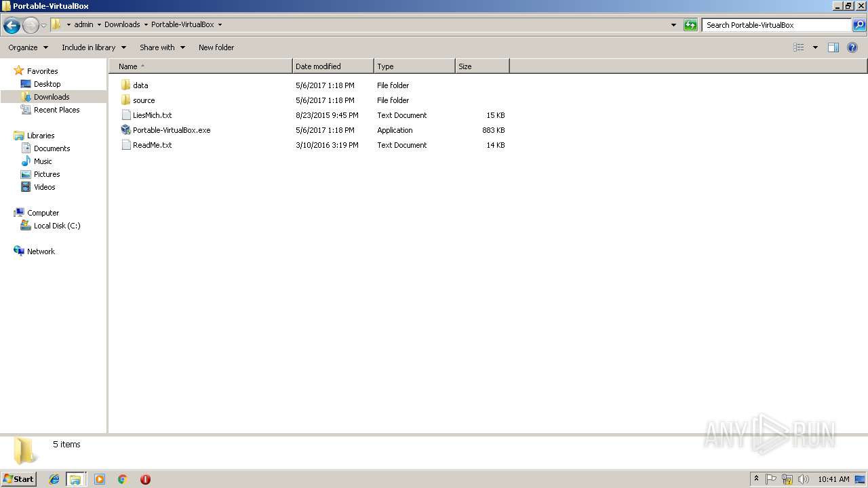Click into the Search Portable-VirtualBox field
Image resolution: width=868 pixels, height=488 pixels.
pyautogui.click(x=776, y=25)
